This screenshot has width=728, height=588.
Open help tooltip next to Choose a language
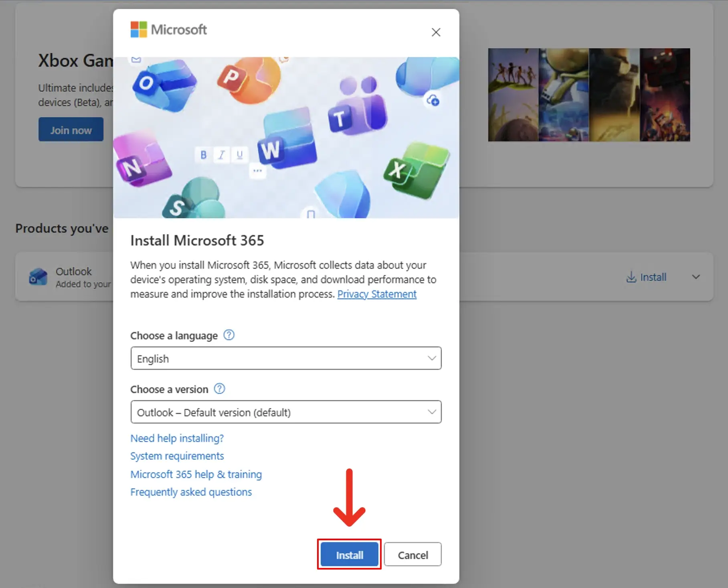(x=229, y=335)
